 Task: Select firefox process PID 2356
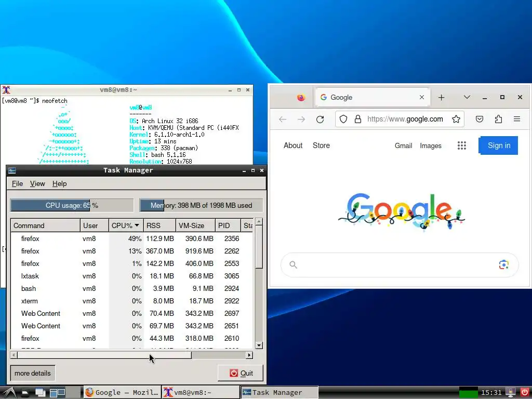[x=132, y=238]
